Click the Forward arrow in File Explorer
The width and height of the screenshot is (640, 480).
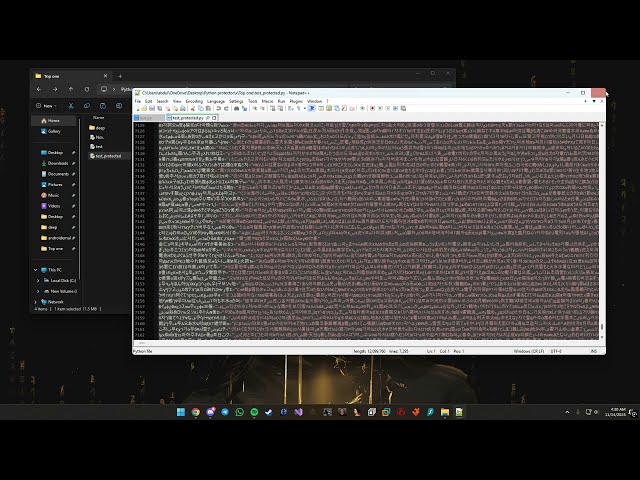point(55,89)
